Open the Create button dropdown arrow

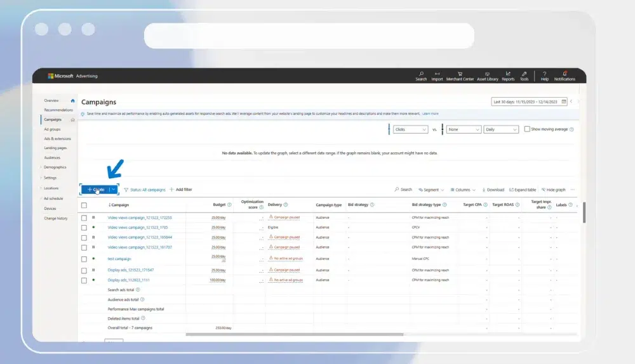pos(114,189)
